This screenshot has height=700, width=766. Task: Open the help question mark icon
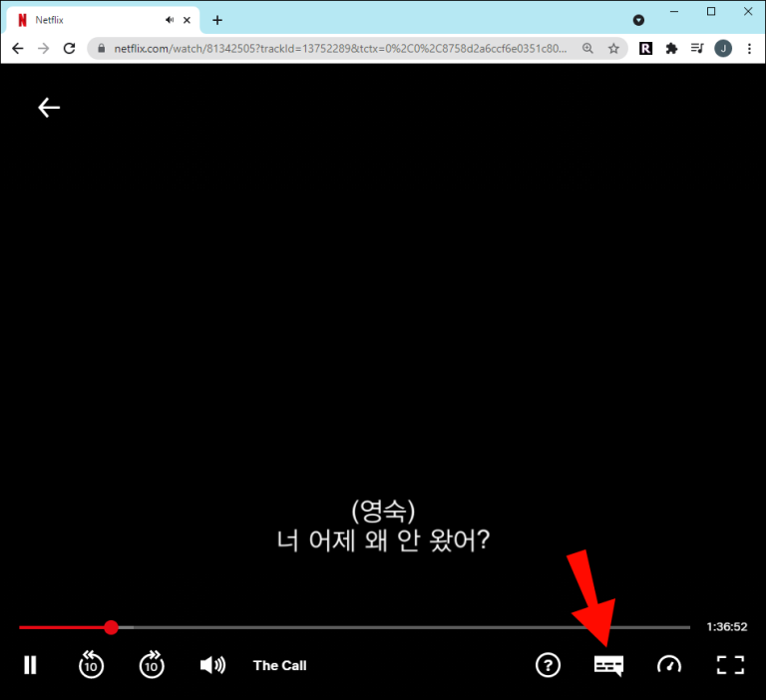[x=548, y=665]
